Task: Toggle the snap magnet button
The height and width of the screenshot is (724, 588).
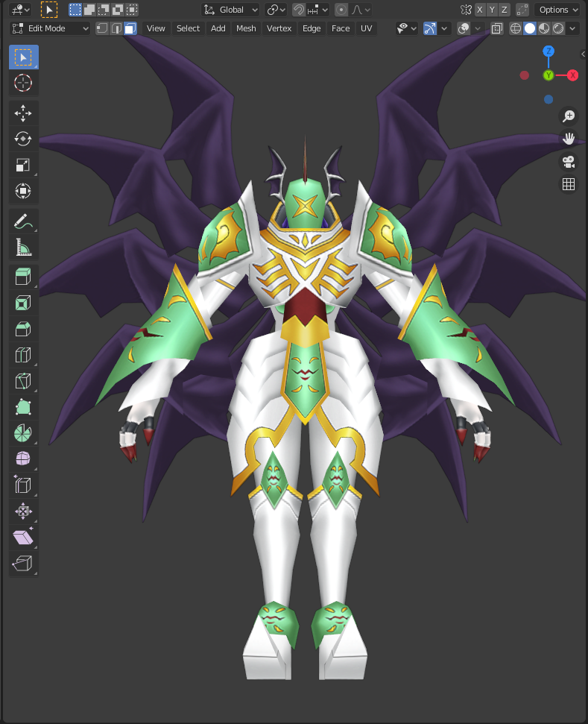Action: (299, 10)
